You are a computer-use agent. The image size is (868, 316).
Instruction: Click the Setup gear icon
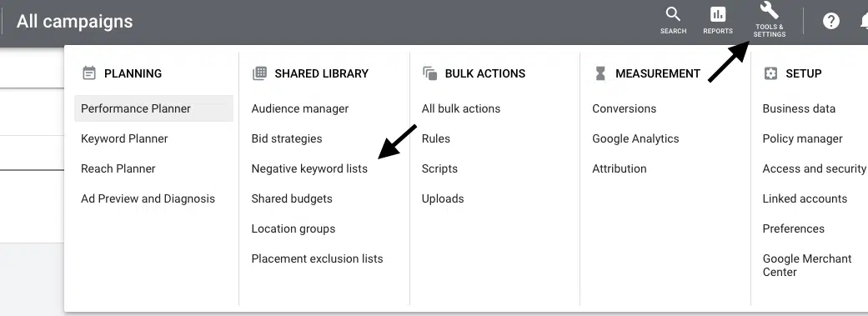pos(770,73)
